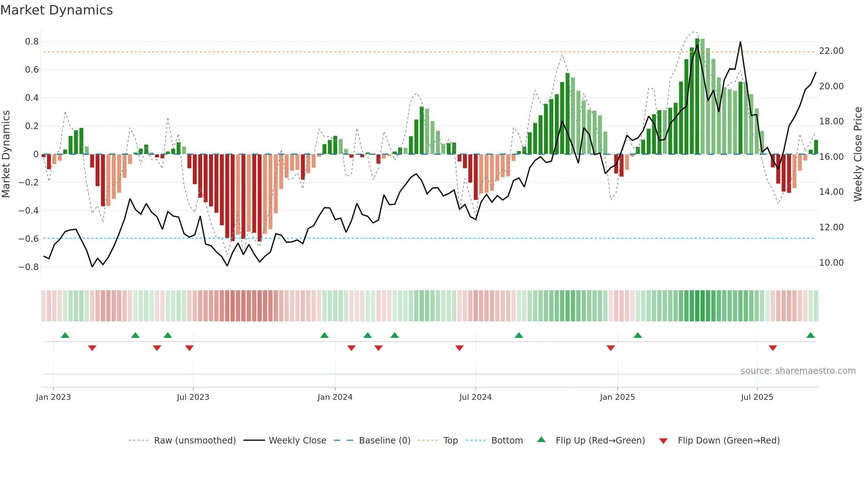
Task: Toggle the Top legend entry
Action: (438, 440)
